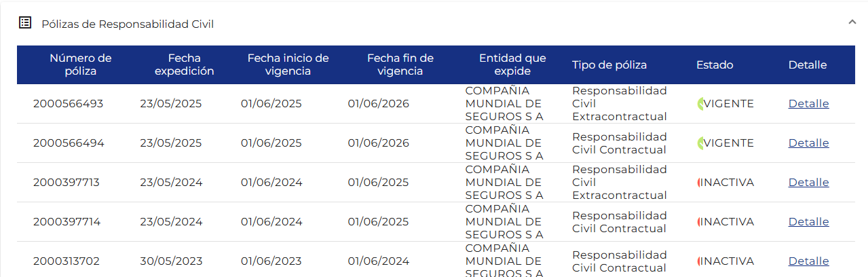
Task: Select policy number 2000566493 cell
Action: [68, 104]
